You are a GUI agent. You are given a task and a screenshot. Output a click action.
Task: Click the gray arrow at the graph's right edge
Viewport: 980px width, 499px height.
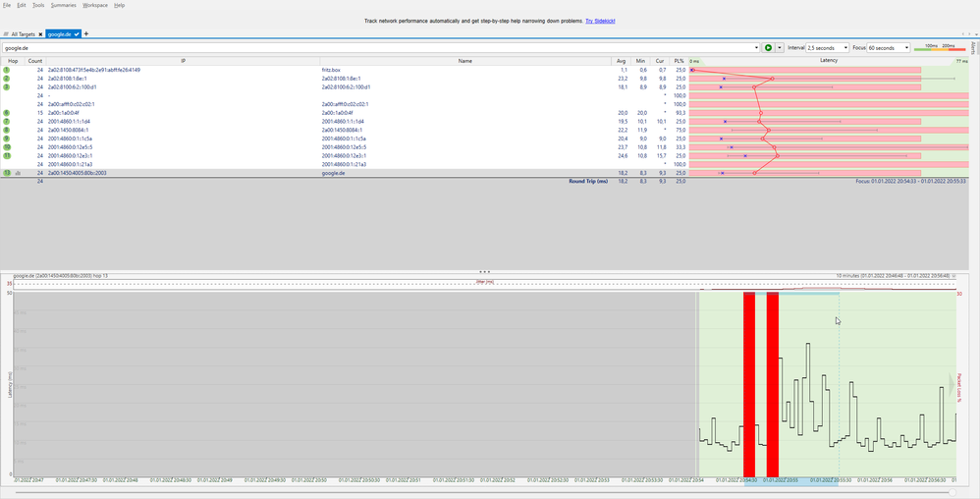pyautogui.click(x=953, y=385)
